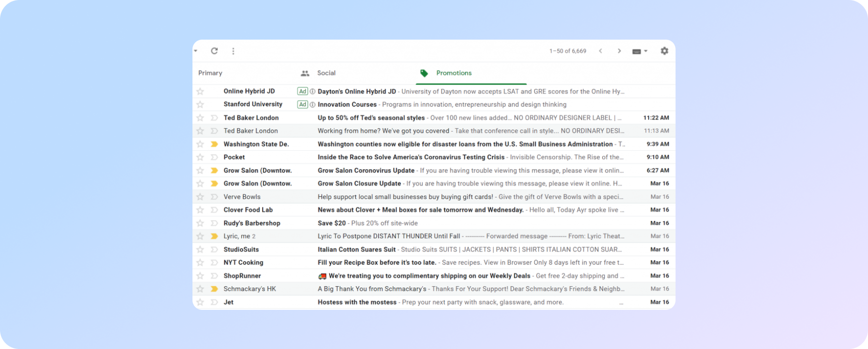868x349 pixels.
Task: Toggle importance marker on Jet email
Action: (214, 302)
